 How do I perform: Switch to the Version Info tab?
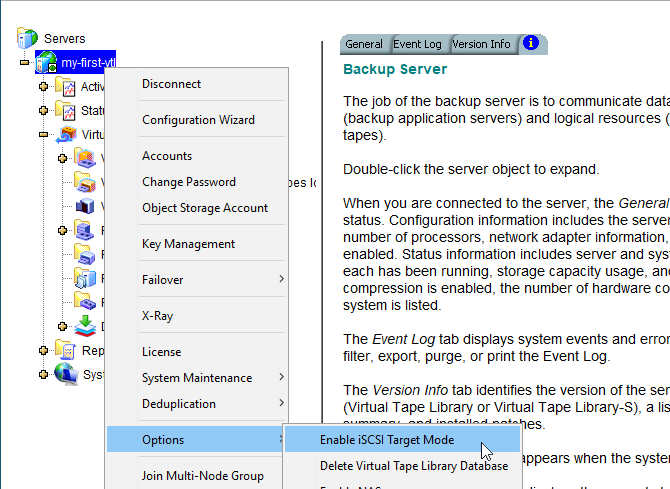(481, 44)
